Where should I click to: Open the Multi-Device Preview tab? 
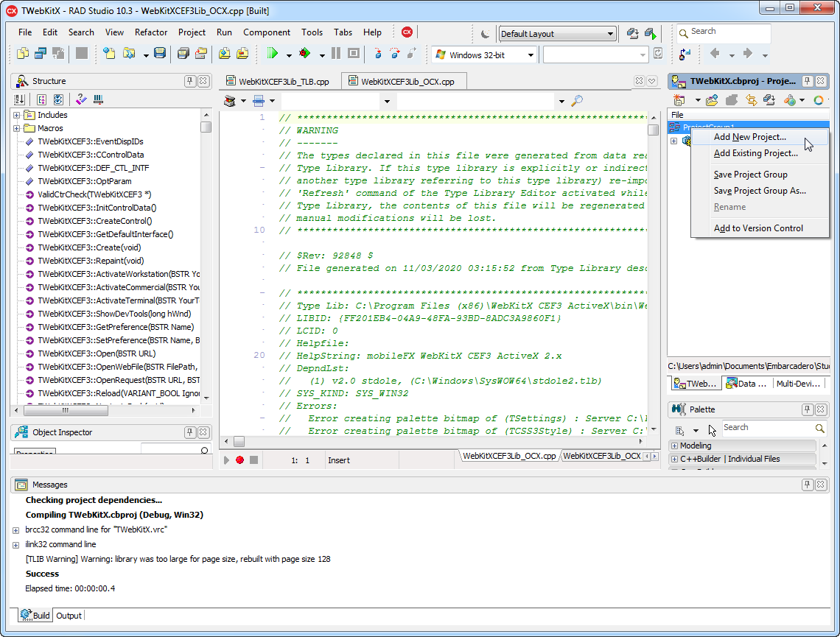click(798, 383)
